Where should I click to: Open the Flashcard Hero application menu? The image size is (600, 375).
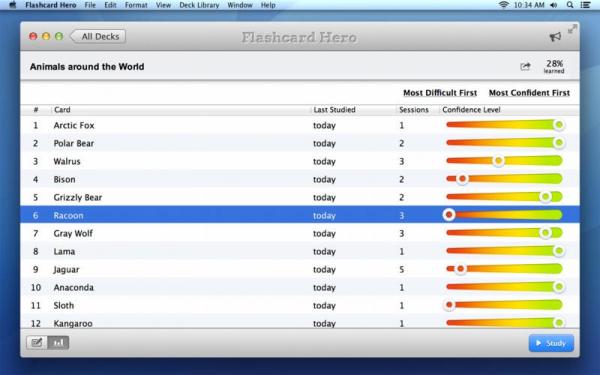coord(51,5)
